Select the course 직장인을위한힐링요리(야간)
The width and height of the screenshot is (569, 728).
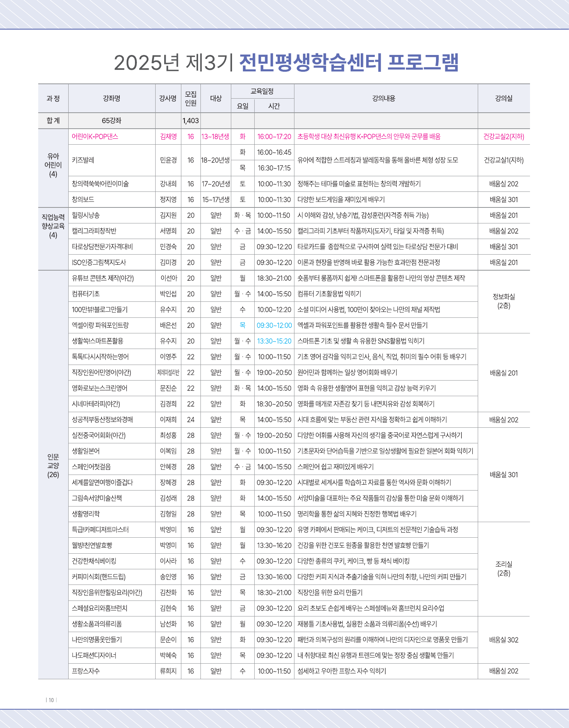[107, 593]
